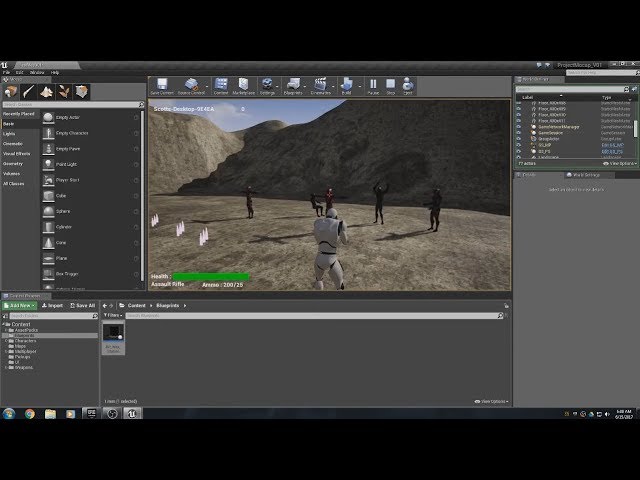Click the Save All button
Viewport: 640px width, 480px height.
82,306
